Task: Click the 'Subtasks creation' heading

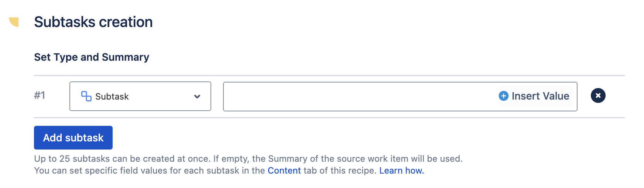Action: click(x=93, y=22)
